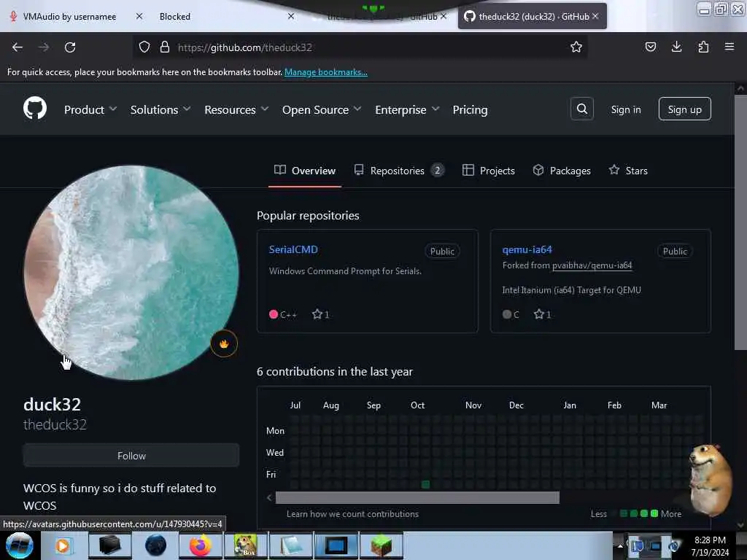Image resolution: width=747 pixels, height=560 pixels.
Task: Open the pvaibhav/qemu-ia64 fork source link
Action: 592,265
